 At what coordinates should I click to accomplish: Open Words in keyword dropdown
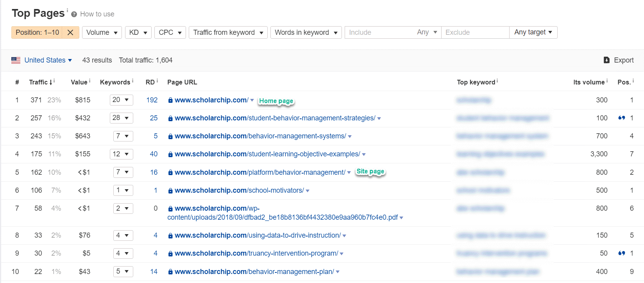(306, 32)
